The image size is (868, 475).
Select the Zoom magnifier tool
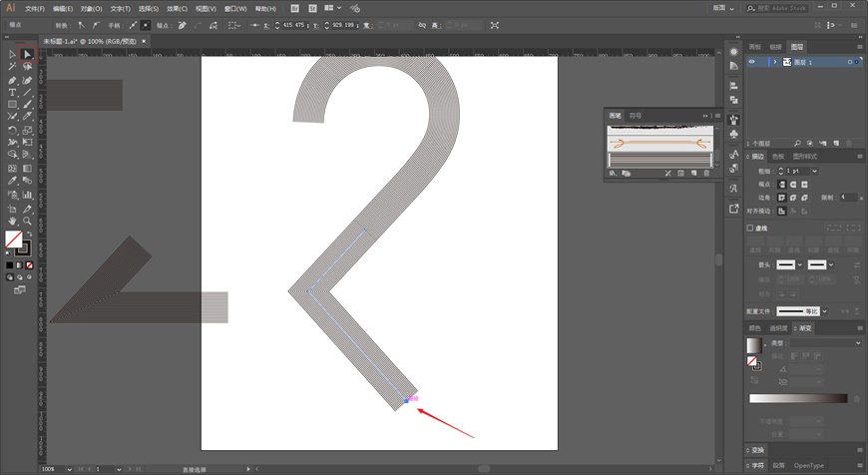[x=27, y=221]
